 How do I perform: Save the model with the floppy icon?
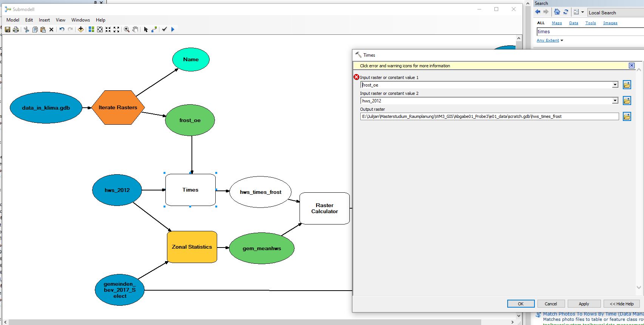(x=8, y=29)
